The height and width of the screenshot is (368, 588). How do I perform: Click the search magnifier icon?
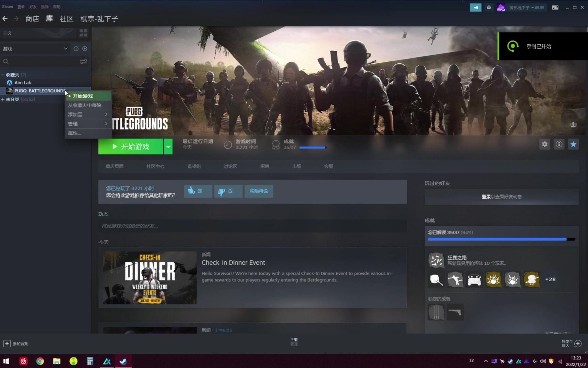(6, 62)
